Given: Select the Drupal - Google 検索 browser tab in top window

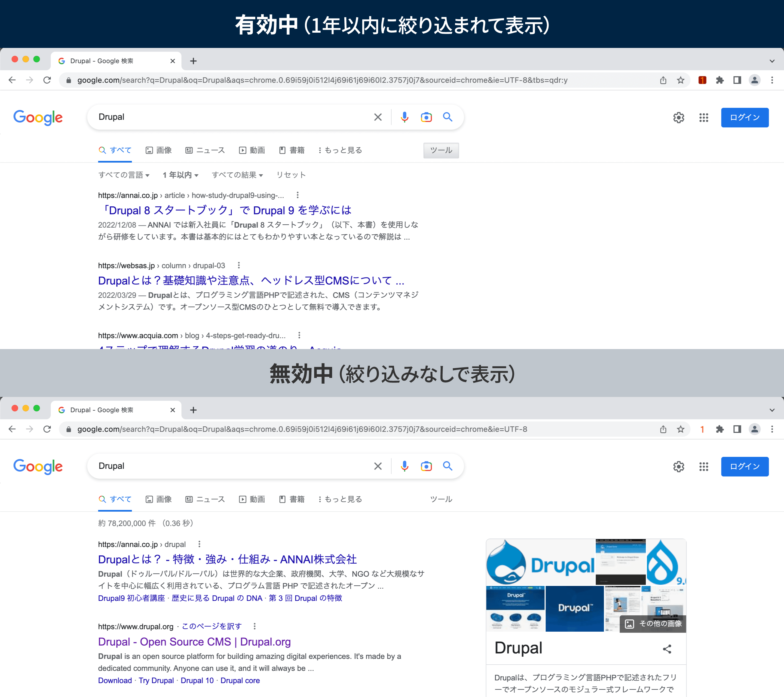Looking at the screenshot, I should [116, 61].
